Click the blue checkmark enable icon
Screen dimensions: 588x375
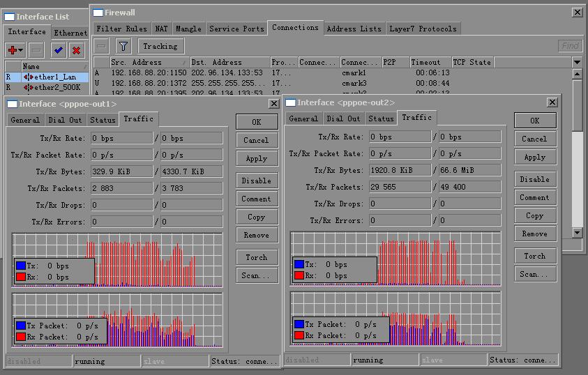(x=59, y=49)
